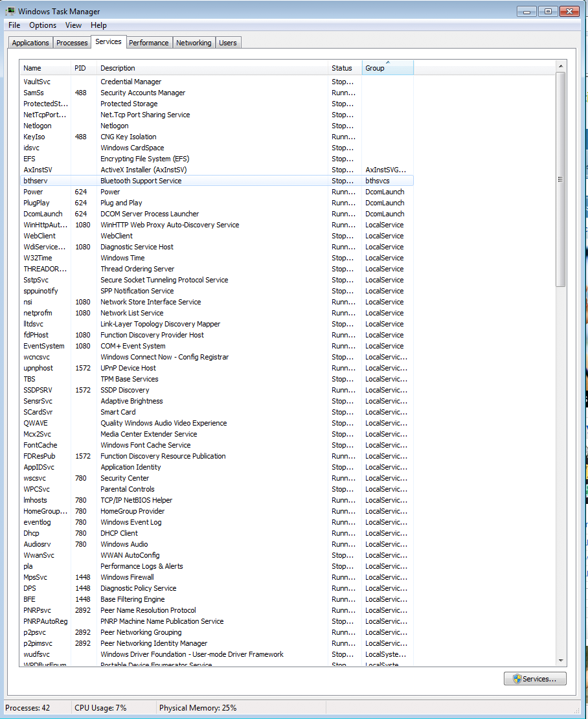Select the Mcx2Svc service row
Image resolution: width=588 pixels, height=719 pixels.
pos(217,434)
